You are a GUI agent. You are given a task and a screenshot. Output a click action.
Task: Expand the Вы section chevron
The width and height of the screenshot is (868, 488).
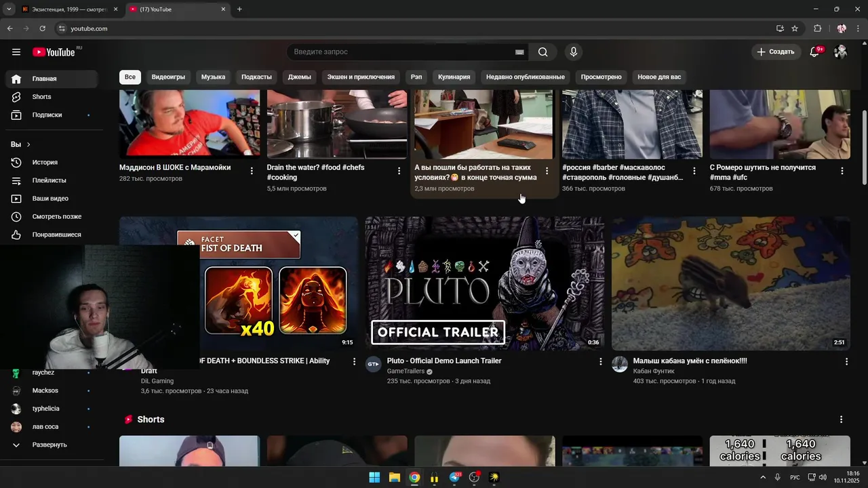(x=28, y=144)
